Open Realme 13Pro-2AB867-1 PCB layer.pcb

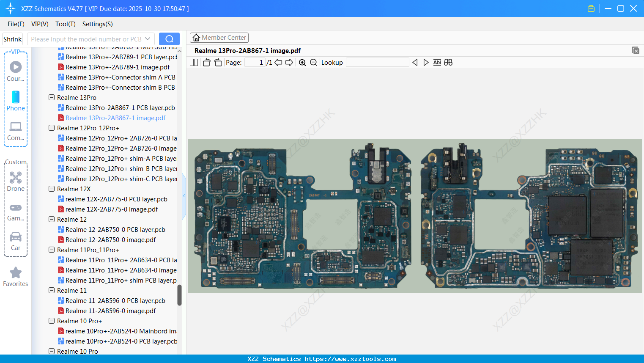116,107
